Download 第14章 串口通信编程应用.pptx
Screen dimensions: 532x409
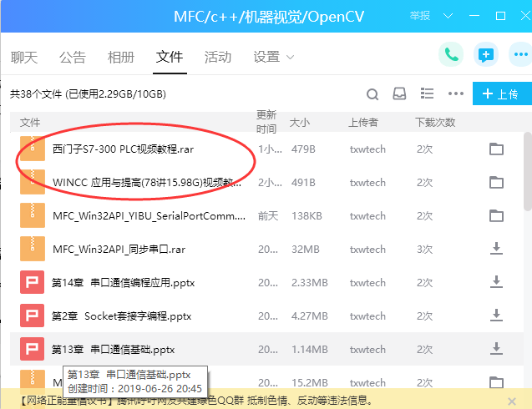[496, 282]
